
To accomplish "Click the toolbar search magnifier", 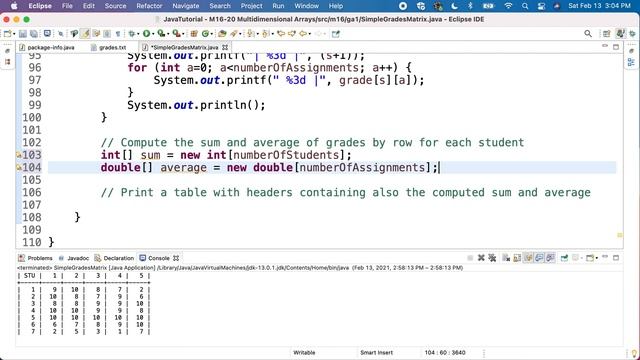I will [x=588, y=34].
